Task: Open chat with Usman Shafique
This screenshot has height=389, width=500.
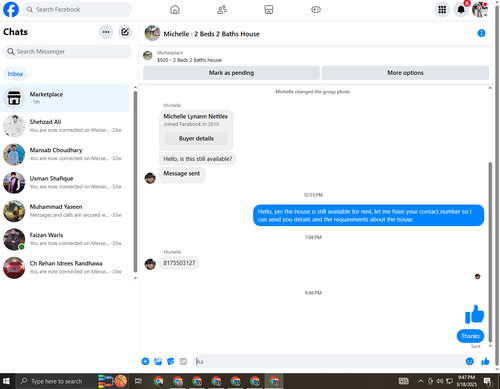Action: coord(65,183)
